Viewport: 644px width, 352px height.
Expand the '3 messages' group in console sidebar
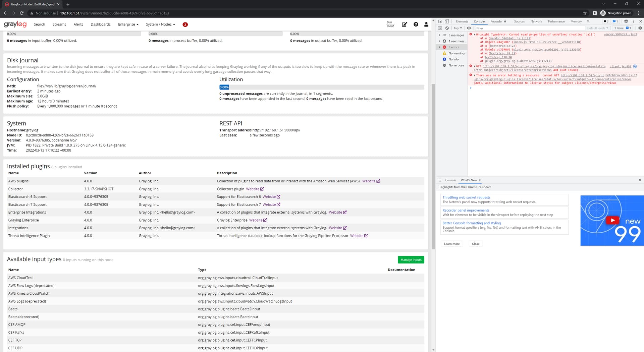point(439,35)
